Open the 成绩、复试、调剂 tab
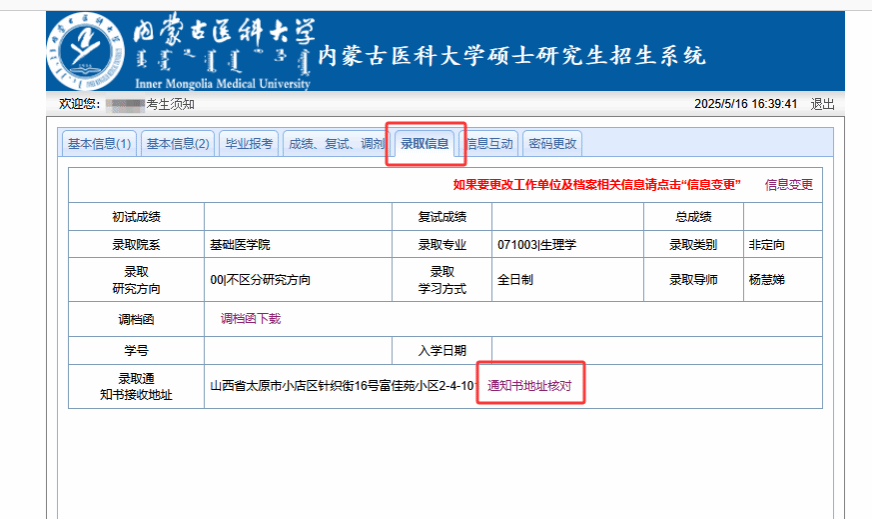 coord(336,144)
